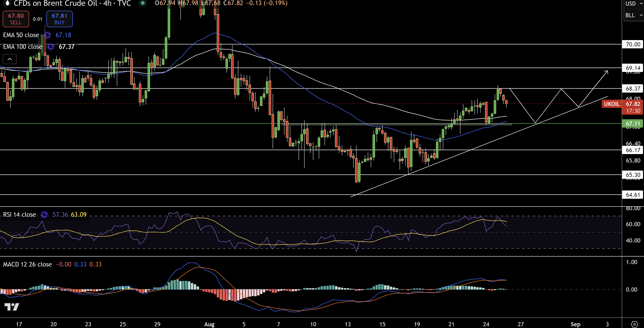Image resolution: width=644 pixels, height=328 pixels.
Task: Click the RSI value 57.36
Action: (x=60, y=215)
